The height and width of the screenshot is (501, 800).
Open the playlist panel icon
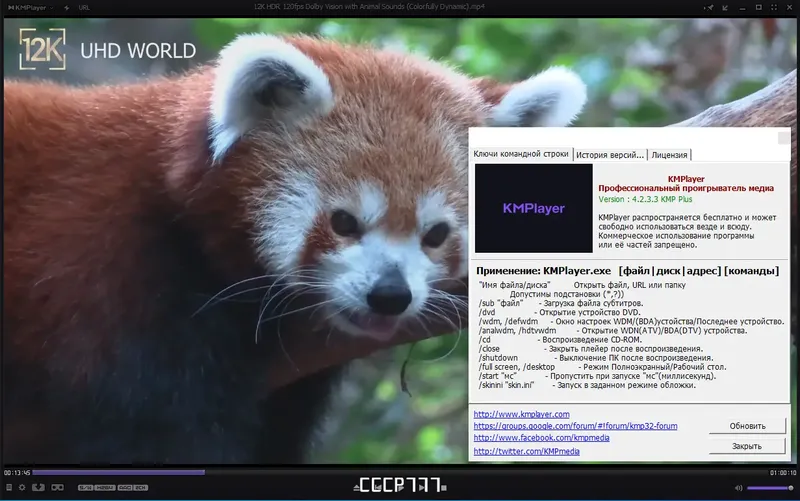[x=9, y=488]
